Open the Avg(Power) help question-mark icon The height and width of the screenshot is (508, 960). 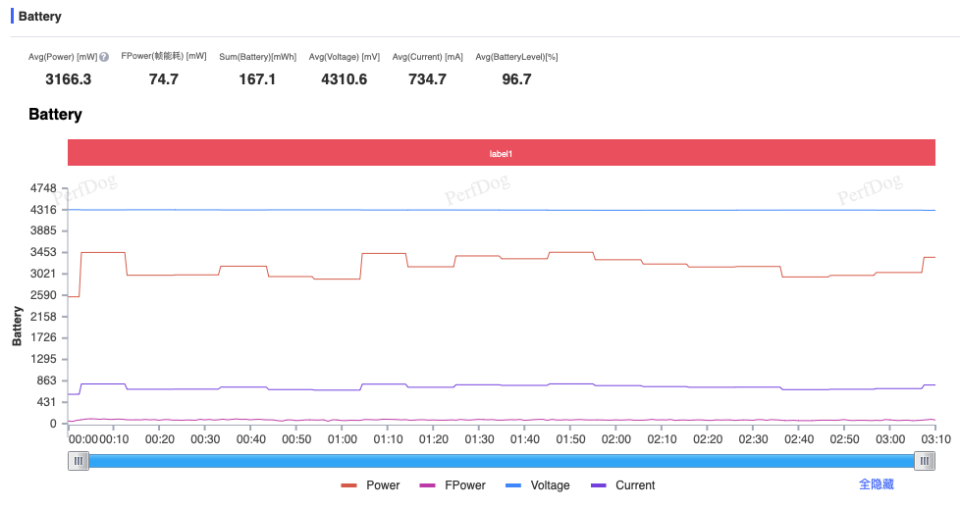coord(104,57)
